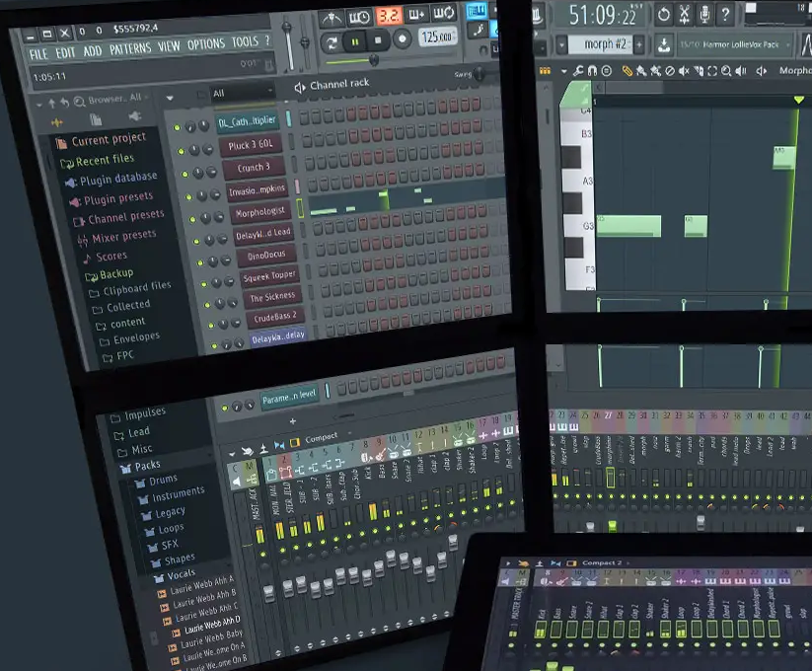Click the round record button
Viewport: 812px width, 671px height.
tap(402, 38)
